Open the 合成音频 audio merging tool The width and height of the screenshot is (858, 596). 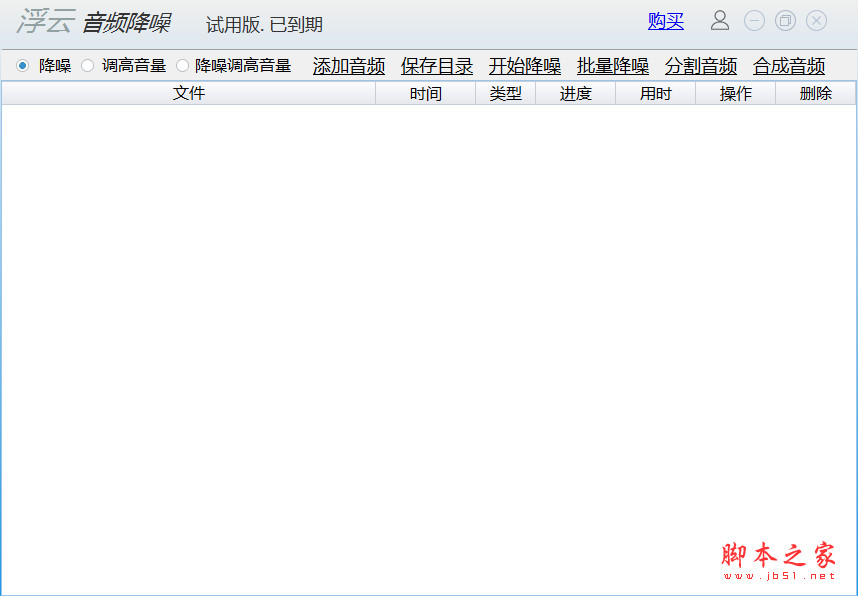coord(788,66)
